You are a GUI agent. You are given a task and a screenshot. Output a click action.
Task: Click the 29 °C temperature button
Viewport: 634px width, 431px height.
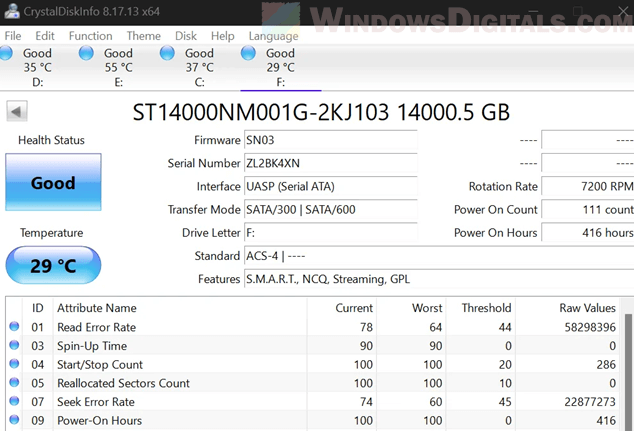[53, 265]
